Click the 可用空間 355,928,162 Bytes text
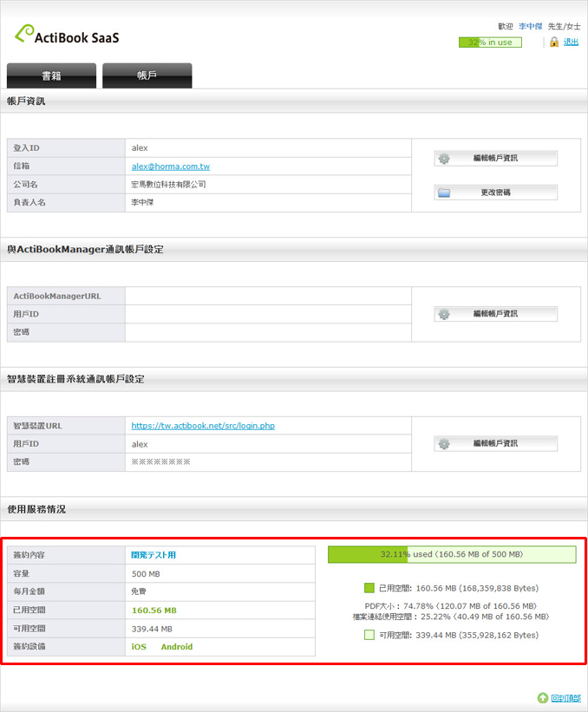The width and height of the screenshot is (588, 712). tap(459, 635)
